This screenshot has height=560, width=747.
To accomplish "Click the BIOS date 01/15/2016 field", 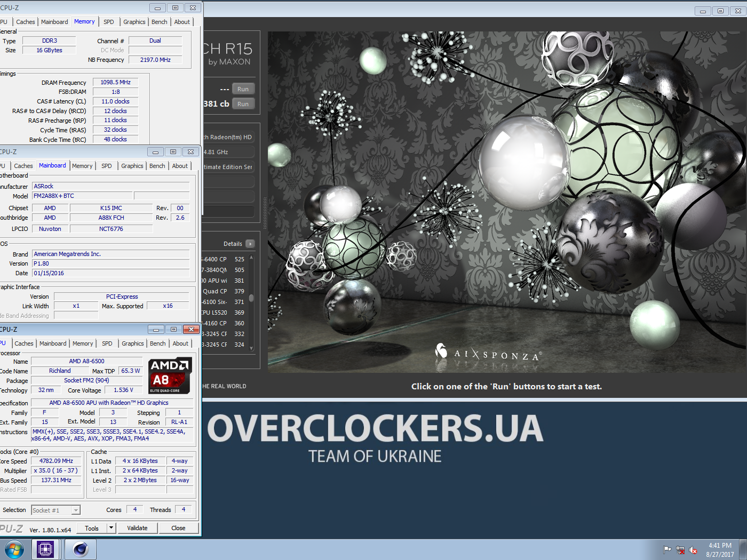I will coord(111,273).
